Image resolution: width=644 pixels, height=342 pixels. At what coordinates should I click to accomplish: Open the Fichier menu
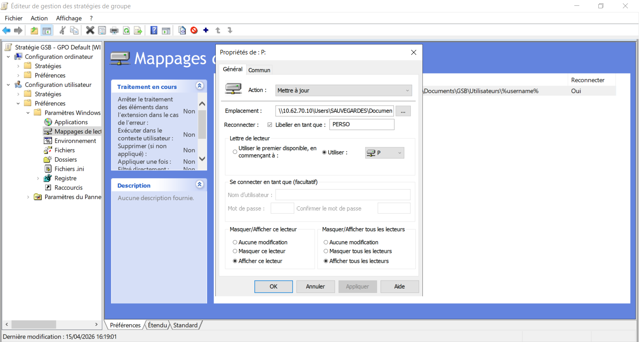coord(14,18)
